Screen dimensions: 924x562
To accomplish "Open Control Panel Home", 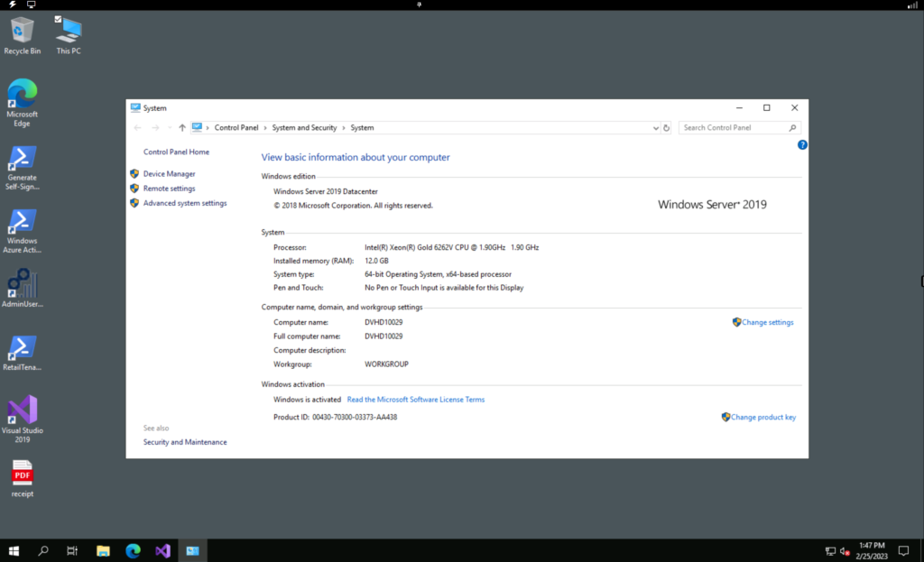I will (x=176, y=152).
